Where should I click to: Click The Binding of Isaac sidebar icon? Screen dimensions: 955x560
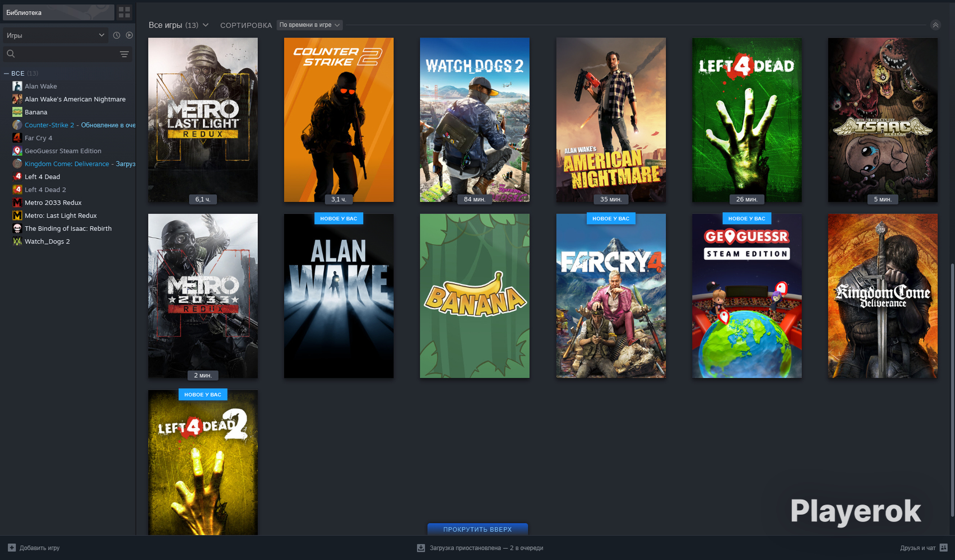(x=17, y=228)
